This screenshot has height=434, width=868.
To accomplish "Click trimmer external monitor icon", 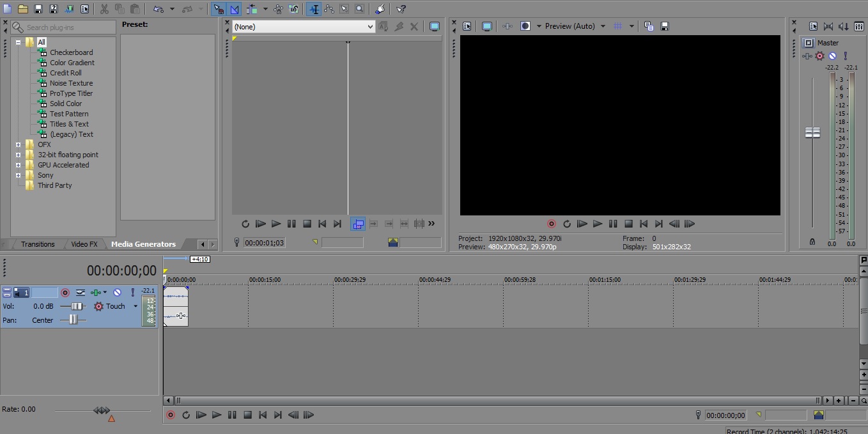I will (435, 26).
